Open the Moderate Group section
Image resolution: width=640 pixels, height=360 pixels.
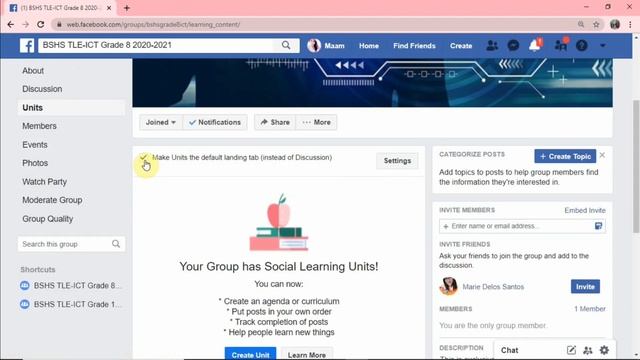tap(52, 200)
